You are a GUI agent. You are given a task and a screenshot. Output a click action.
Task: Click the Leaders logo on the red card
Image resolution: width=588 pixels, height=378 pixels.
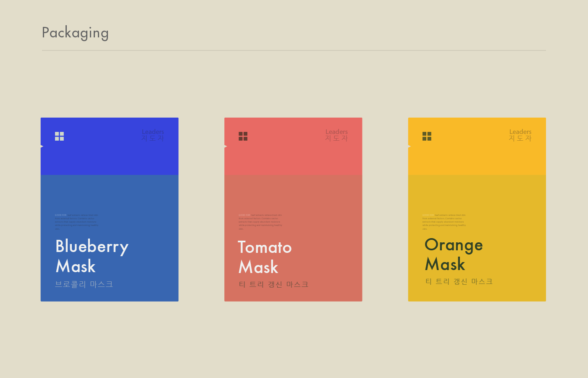pos(336,135)
